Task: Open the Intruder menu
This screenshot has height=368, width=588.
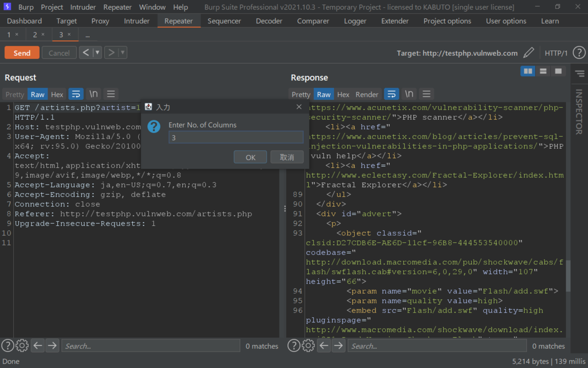Action: click(84, 7)
